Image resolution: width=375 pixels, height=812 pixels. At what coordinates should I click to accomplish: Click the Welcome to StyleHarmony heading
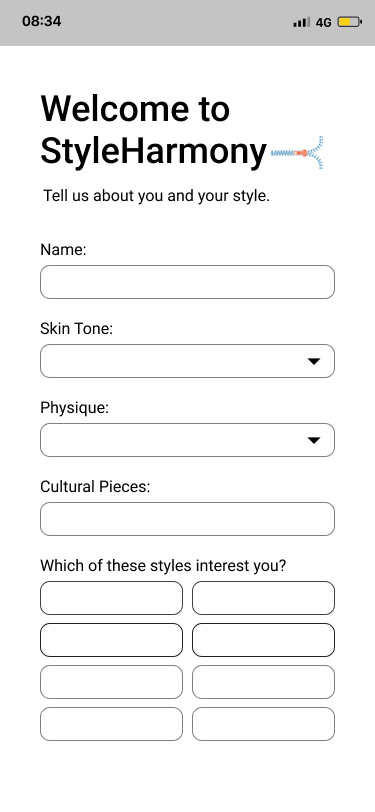(x=154, y=130)
